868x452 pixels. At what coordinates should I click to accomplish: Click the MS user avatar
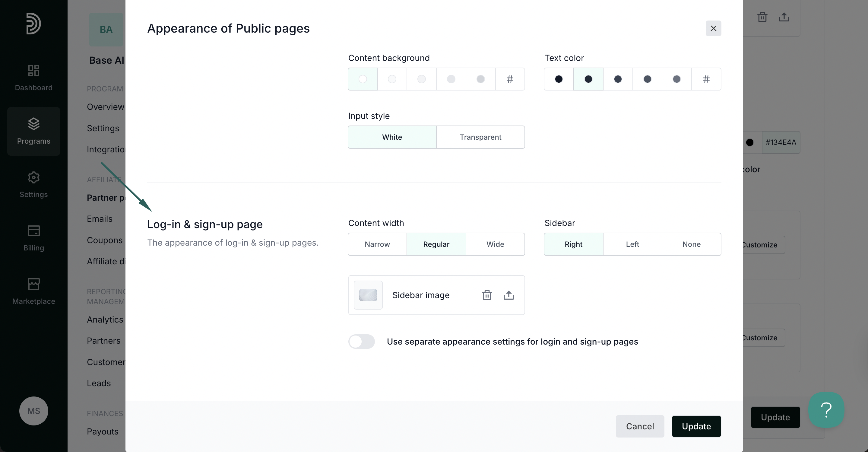[x=34, y=411]
